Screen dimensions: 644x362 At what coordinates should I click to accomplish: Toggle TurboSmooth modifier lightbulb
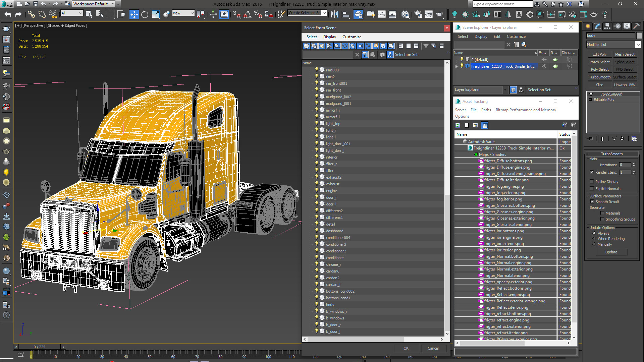(591, 94)
